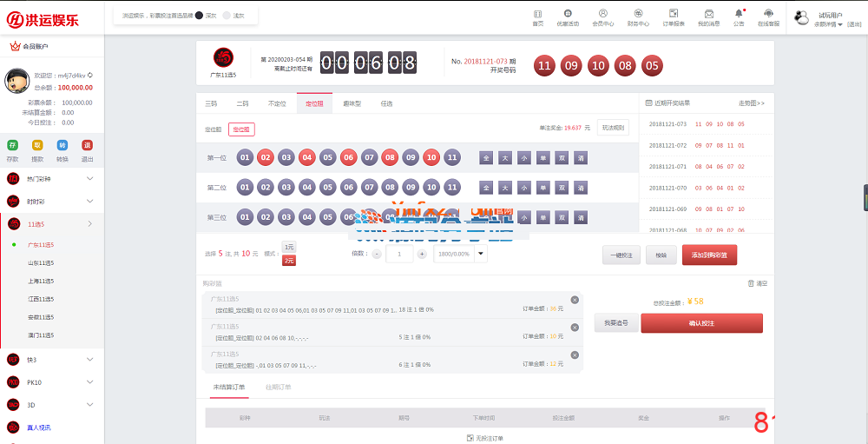Click the 添加到购彩篮 button

coord(709,255)
